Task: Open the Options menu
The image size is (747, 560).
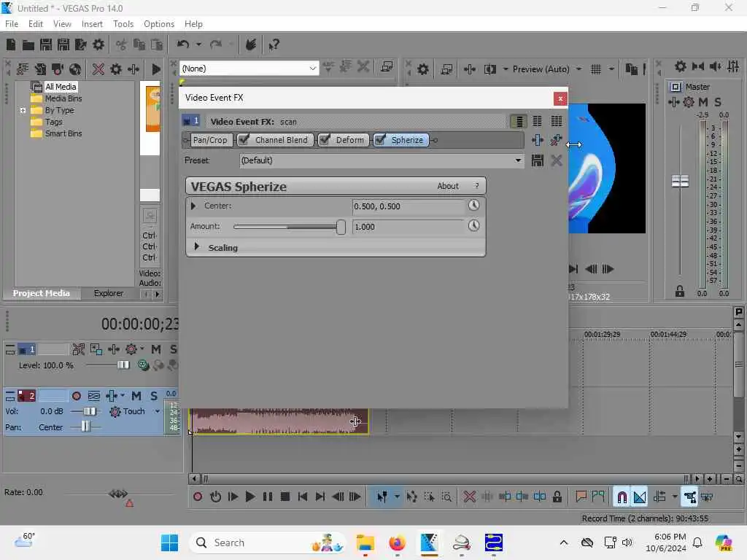Action: pos(158,24)
